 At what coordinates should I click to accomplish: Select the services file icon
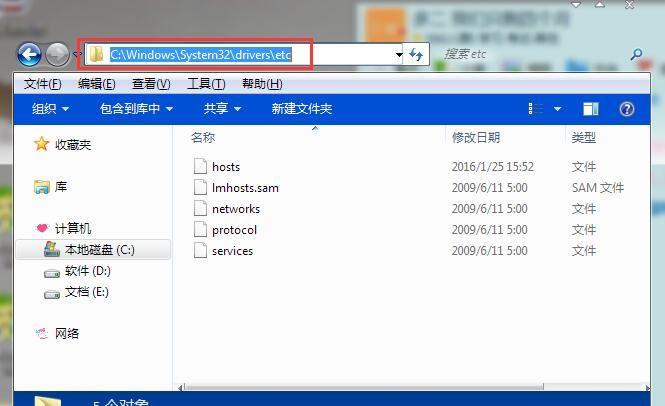200,251
